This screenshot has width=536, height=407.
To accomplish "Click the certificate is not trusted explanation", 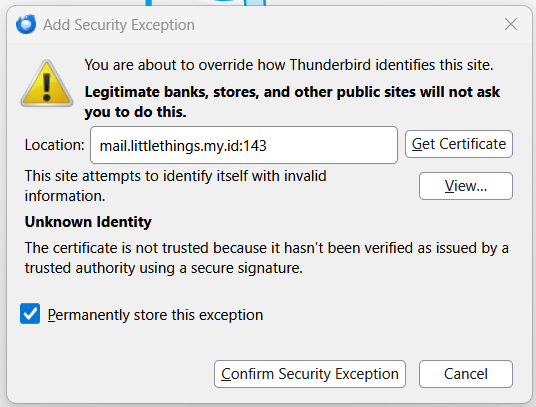I will coord(267,248).
